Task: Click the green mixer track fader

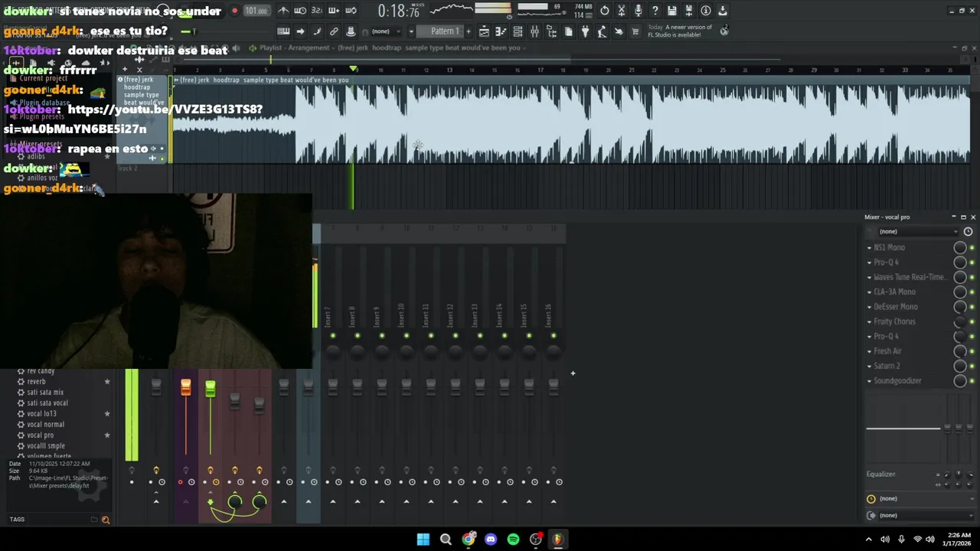Action: [x=210, y=390]
